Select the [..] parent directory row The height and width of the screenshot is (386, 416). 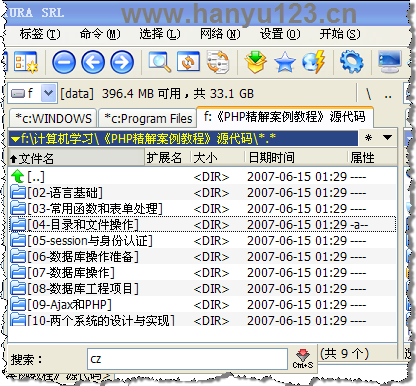tap(202, 177)
